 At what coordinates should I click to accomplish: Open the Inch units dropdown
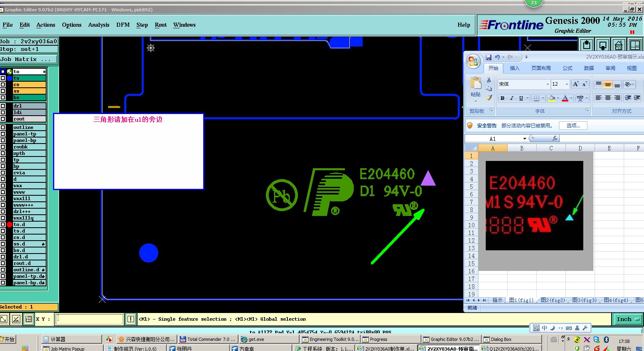(x=629, y=319)
